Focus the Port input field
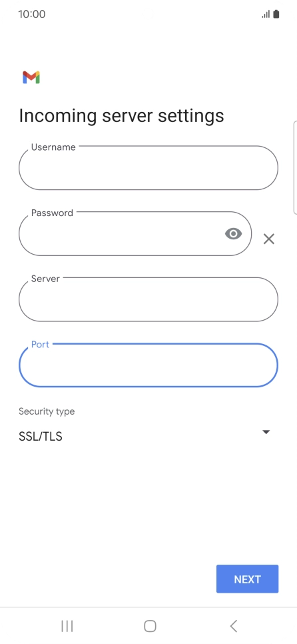 coord(148,365)
